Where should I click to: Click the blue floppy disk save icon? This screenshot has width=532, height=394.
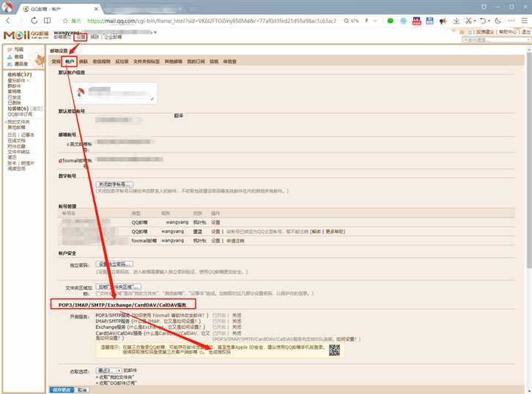(x=429, y=21)
